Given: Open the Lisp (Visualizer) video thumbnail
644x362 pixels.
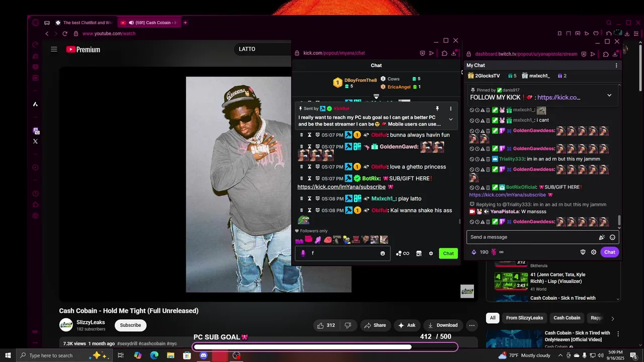Looking at the screenshot, I should click(511, 281).
